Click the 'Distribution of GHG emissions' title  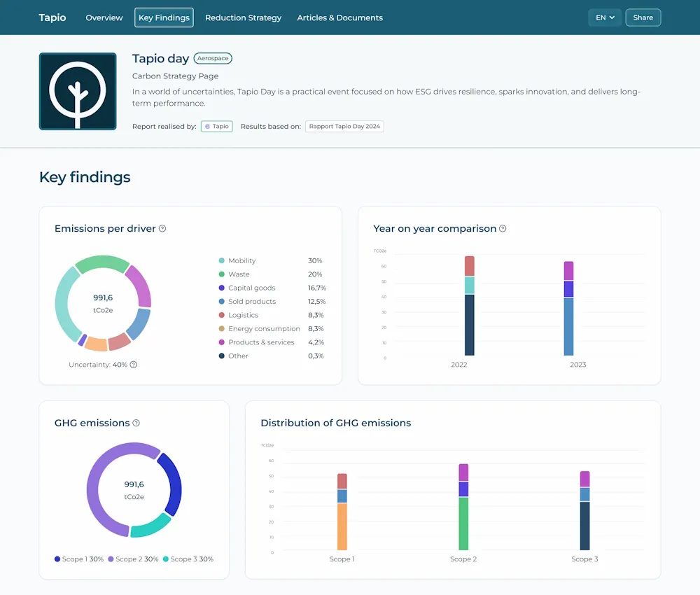click(336, 423)
